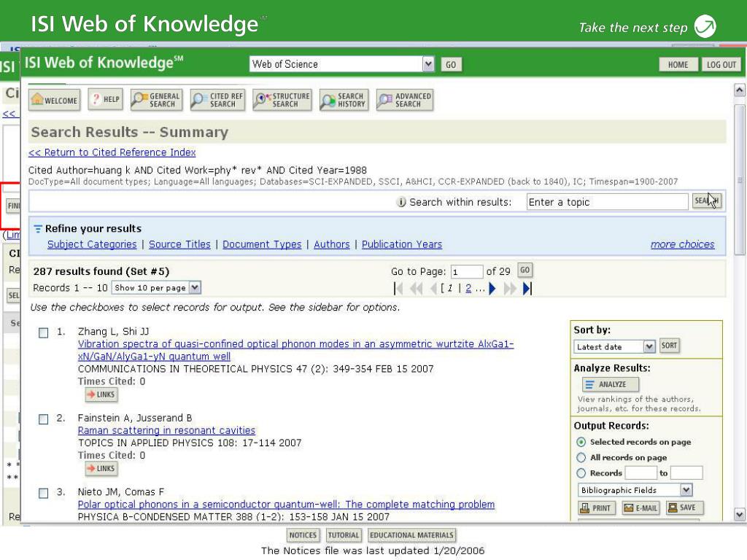Open Advanced Search
The height and width of the screenshot is (560, 747).
click(404, 100)
